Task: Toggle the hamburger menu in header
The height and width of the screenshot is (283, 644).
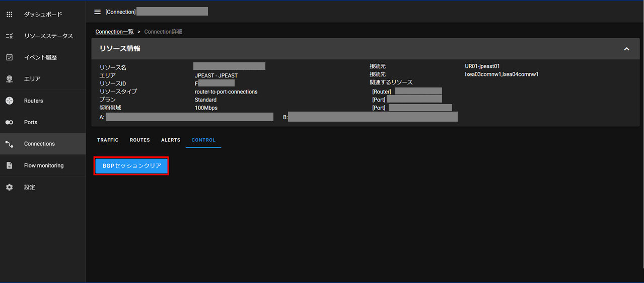Action: pos(98,12)
